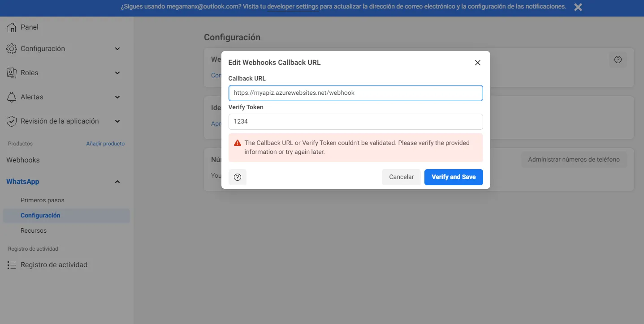Screen dimensions: 644x324
Task: Click the Roles badge icon
Action: tap(12, 73)
